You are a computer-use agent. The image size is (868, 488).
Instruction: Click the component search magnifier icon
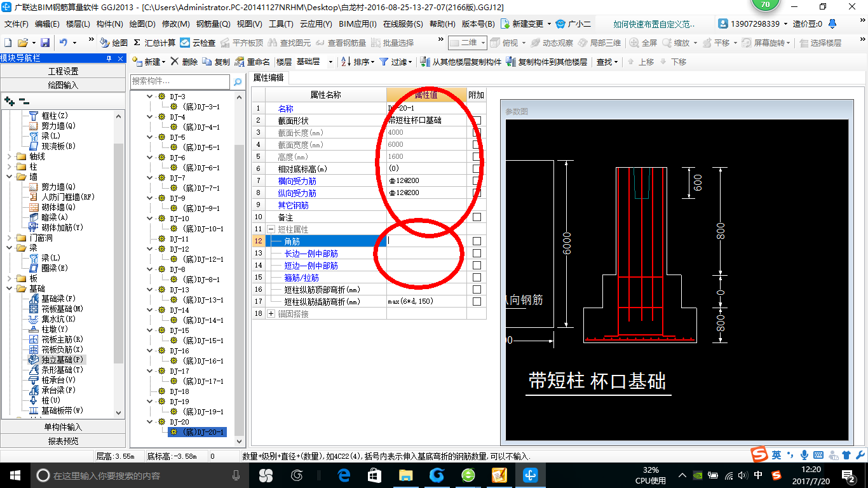(x=238, y=82)
